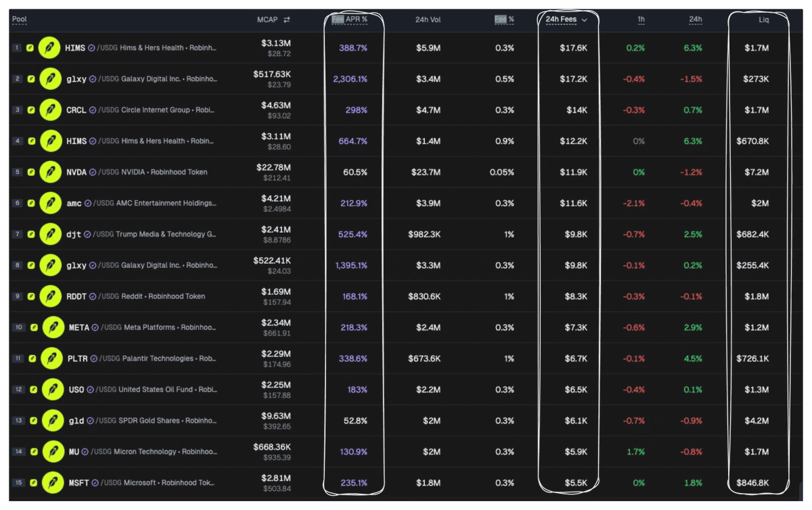
Task: Click rank number 13 in the gld row
Action: pos(19,421)
